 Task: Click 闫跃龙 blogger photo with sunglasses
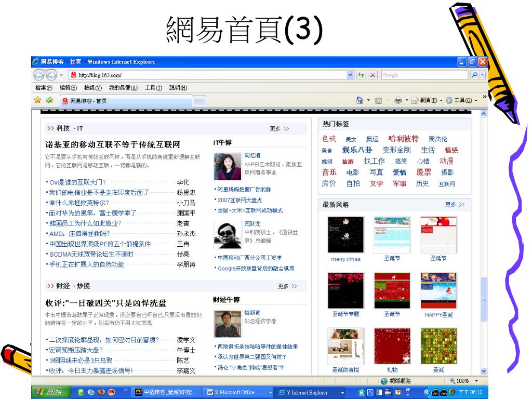[228, 235]
